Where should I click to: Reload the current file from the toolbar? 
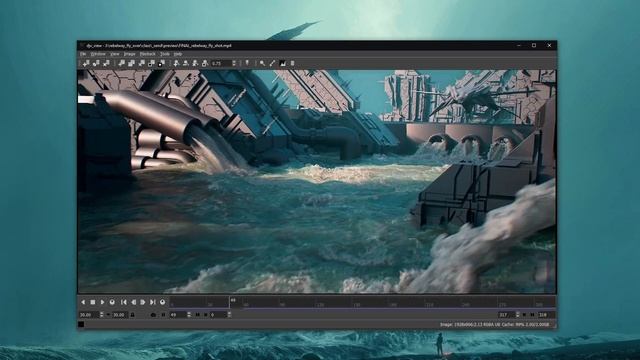[96, 63]
